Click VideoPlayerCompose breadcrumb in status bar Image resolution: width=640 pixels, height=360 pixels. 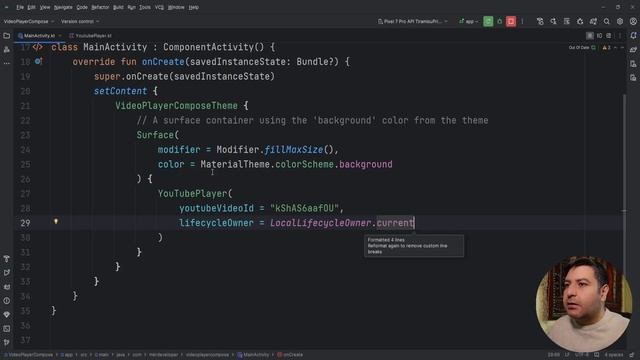pos(29,355)
